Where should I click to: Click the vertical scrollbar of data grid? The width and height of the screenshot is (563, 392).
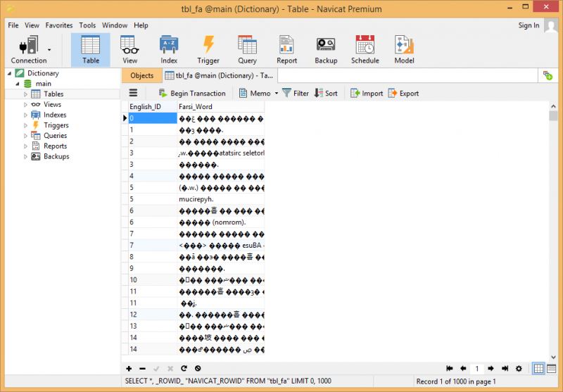(x=553, y=232)
